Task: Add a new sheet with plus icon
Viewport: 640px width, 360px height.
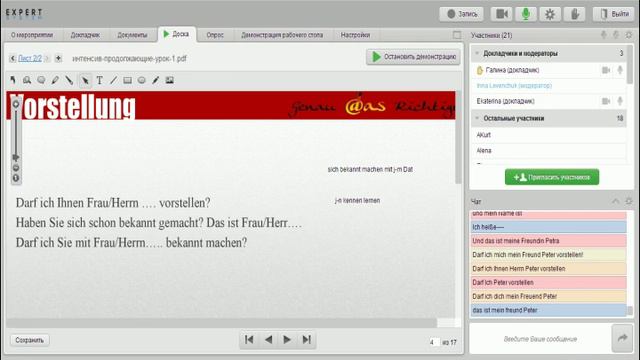Action: pos(58,58)
